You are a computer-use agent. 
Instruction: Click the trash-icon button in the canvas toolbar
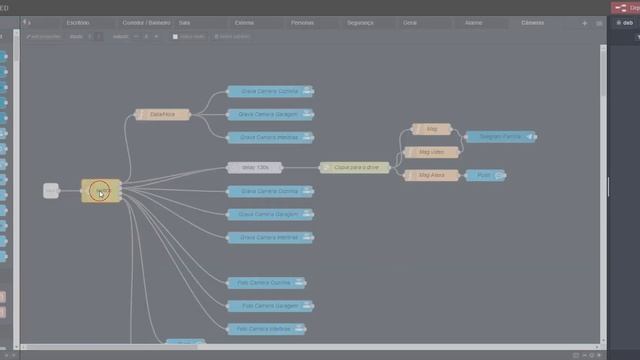[232, 36]
